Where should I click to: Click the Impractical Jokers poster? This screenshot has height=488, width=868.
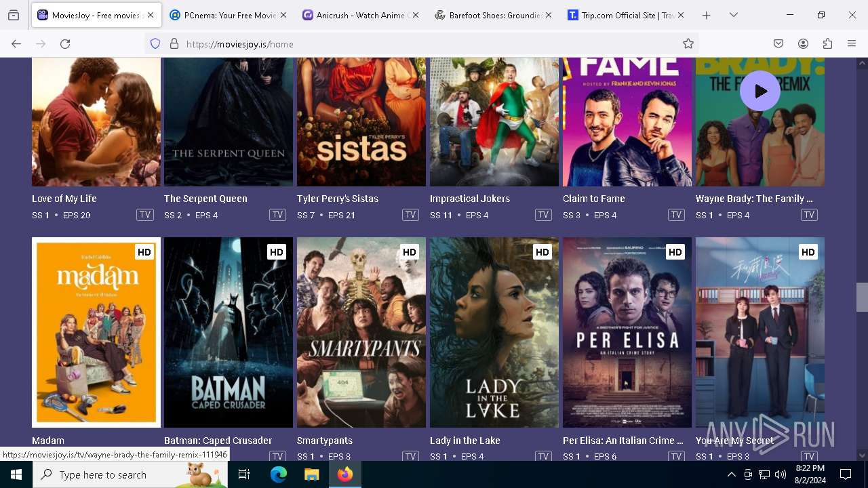494,121
